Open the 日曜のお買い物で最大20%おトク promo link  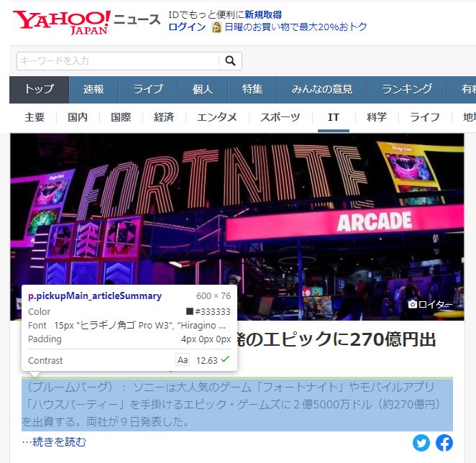coord(296,27)
